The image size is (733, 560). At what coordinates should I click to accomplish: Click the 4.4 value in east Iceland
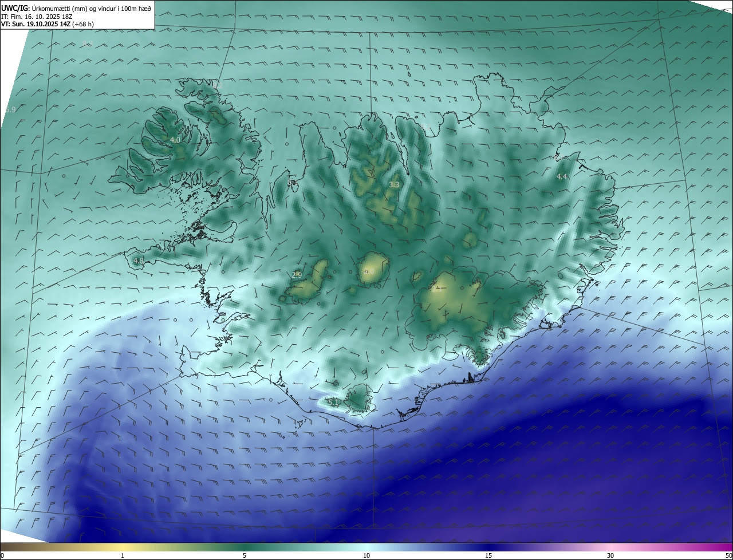click(562, 177)
